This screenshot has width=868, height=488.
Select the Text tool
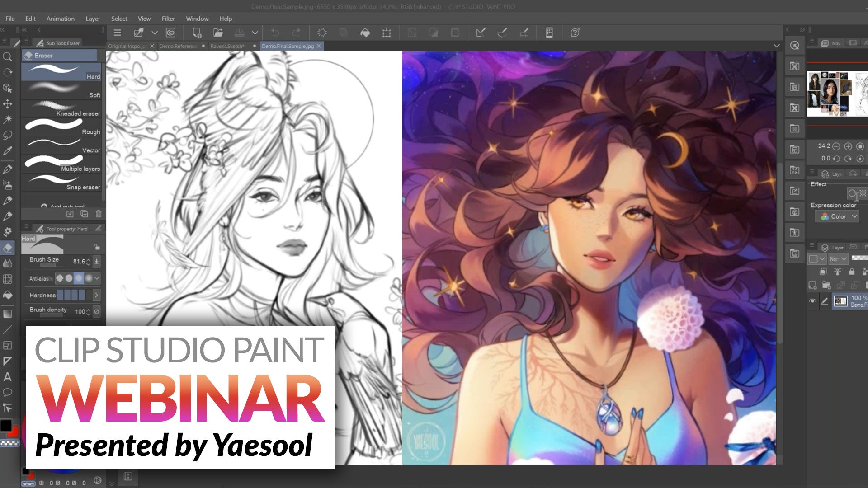[7, 377]
